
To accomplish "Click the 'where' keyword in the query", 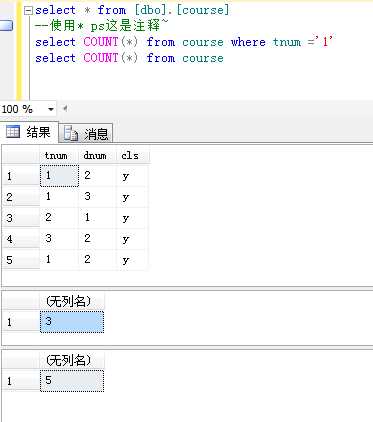I will [248, 42].
